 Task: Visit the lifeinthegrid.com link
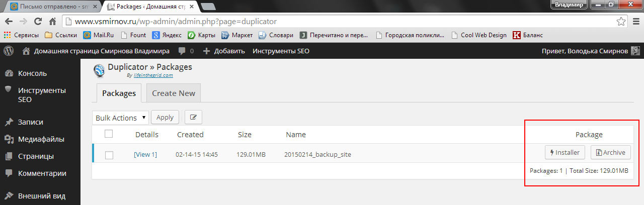tap(152, 75)
